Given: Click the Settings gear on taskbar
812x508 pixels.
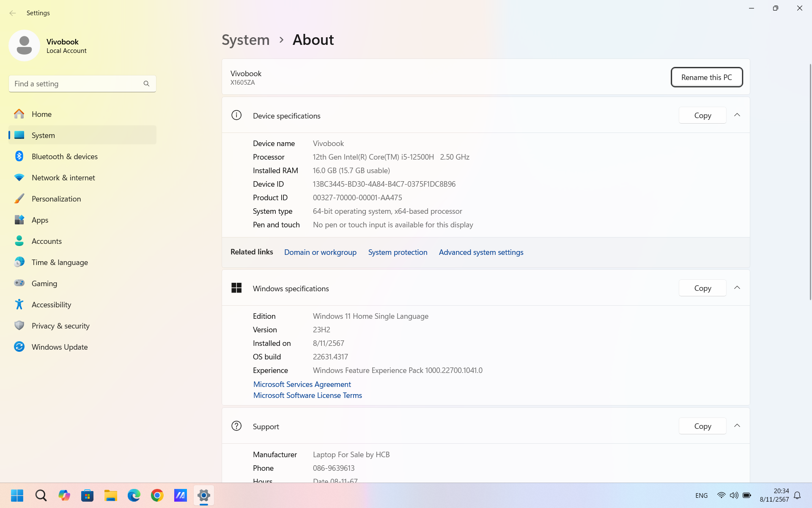Looking at the screenshot, I should coord(204,495).
